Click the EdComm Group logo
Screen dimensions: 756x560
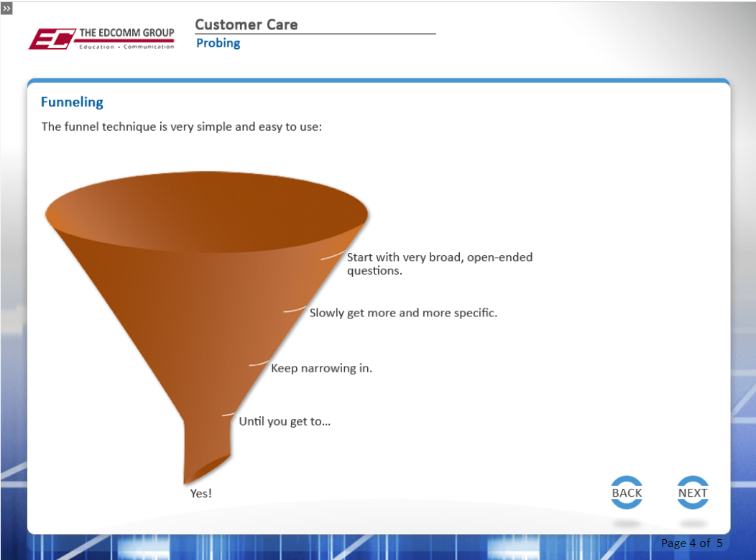(x=102, y=39)
